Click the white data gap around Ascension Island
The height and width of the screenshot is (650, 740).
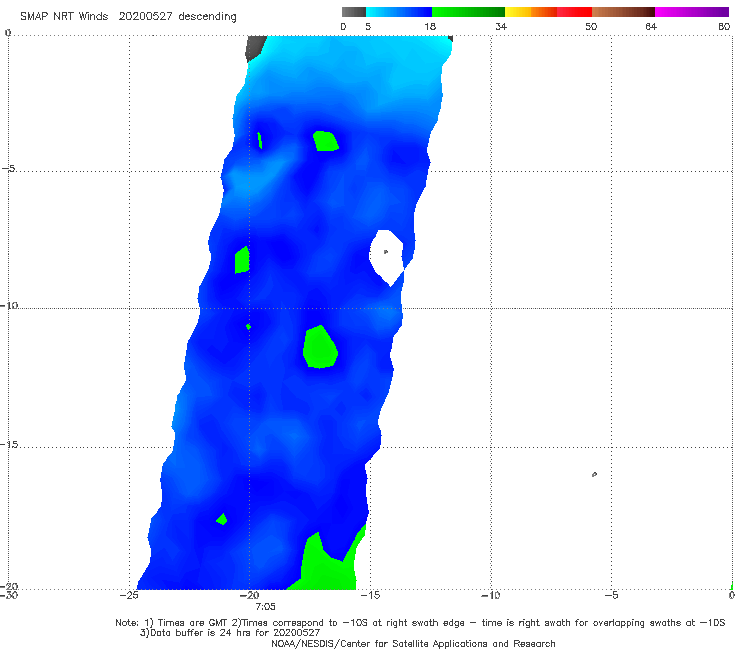[386, 256]
